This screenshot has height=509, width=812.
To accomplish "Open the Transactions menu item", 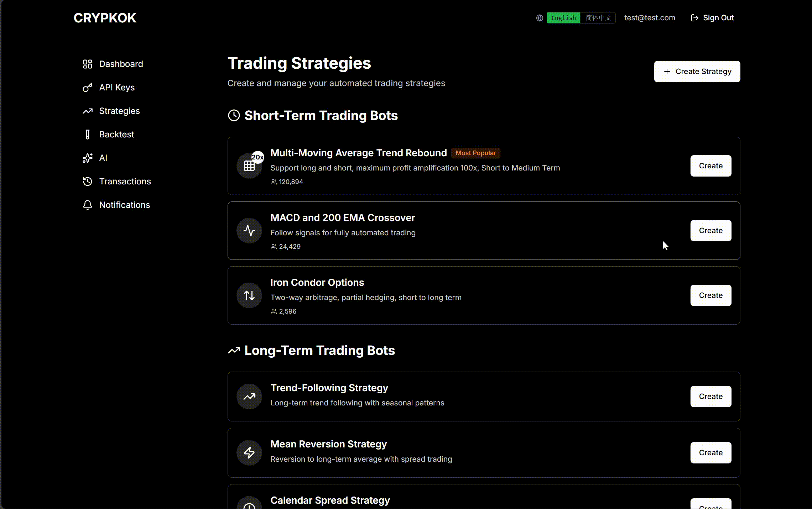I will [x=125, y=182].
